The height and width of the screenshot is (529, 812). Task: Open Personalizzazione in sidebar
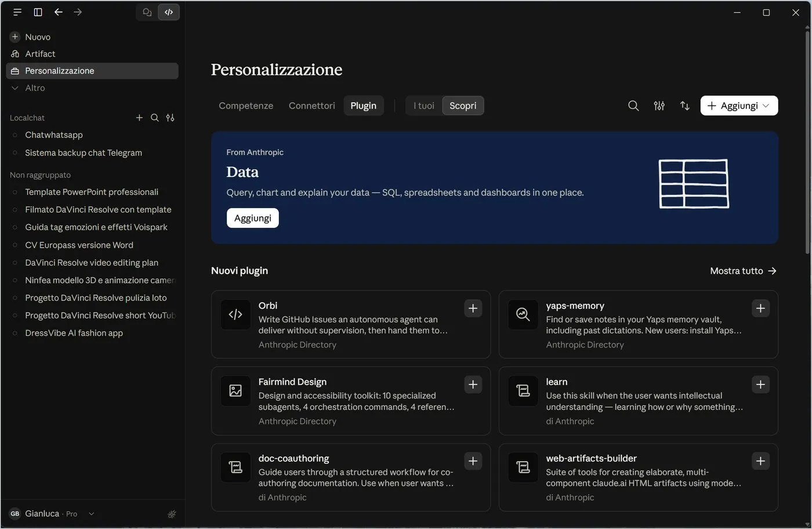pos(92,71)
